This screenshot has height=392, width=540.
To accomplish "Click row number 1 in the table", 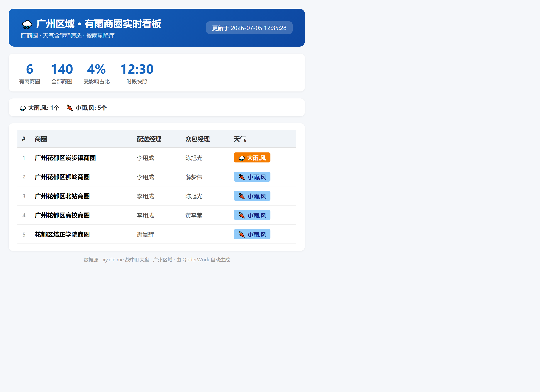I will pyautogui.click(x=24, y=158).
